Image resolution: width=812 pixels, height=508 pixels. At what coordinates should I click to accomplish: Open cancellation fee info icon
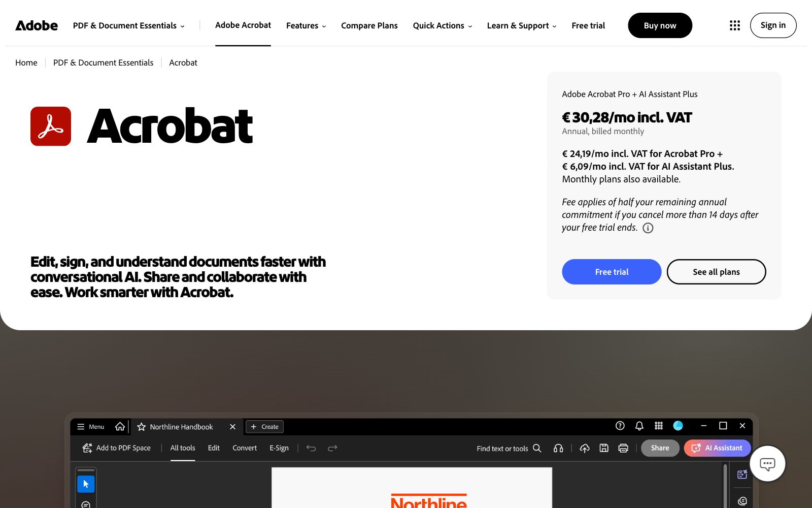(648, 228)
